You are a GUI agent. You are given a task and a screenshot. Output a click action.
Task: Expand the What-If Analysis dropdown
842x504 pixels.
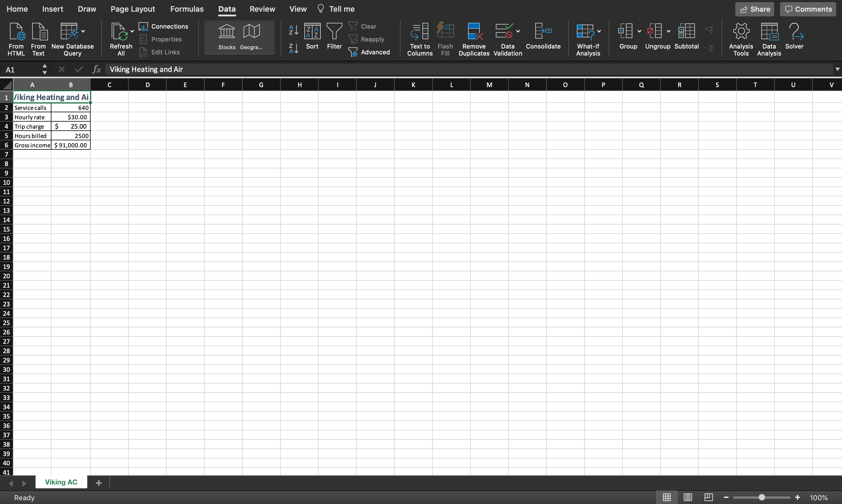pos(599,31)
